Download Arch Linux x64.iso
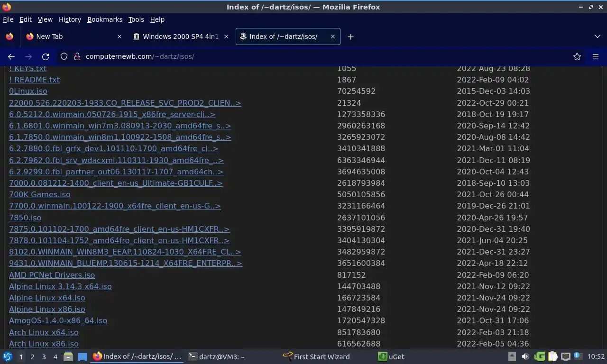 (44, 332)
